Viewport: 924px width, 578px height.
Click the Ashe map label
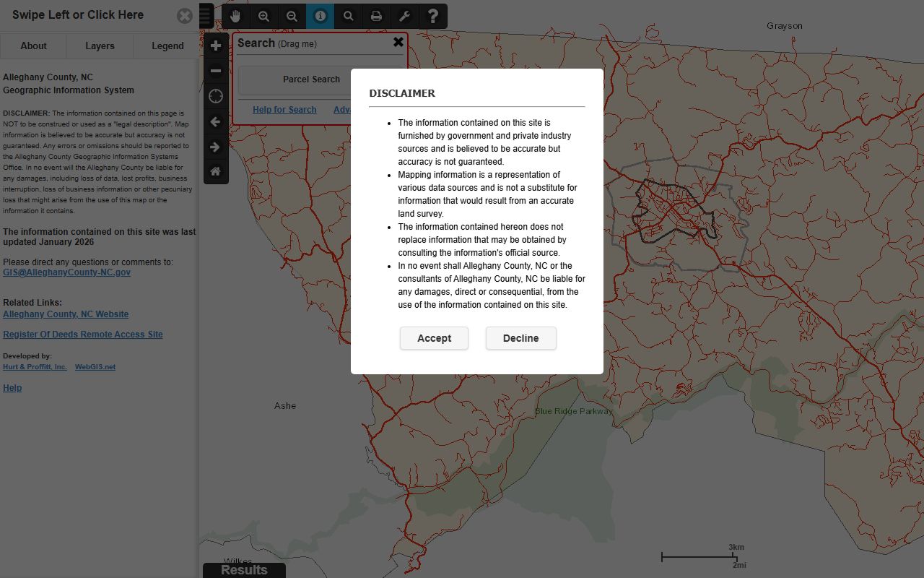[x=285, y=406]
